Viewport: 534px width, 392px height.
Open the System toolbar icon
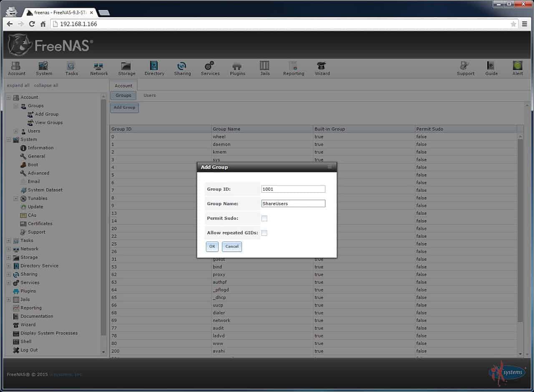click(44, 68)
